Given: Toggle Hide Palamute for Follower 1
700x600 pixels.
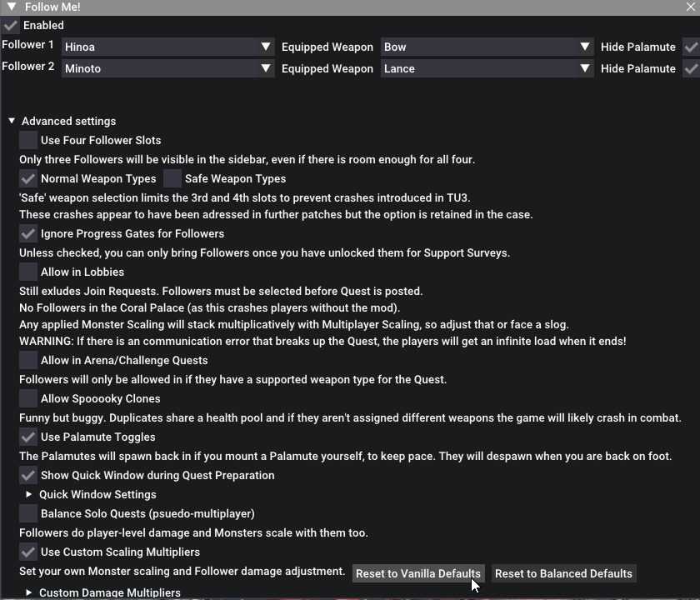Looking at the screenshot, I should tap(691, 47).
